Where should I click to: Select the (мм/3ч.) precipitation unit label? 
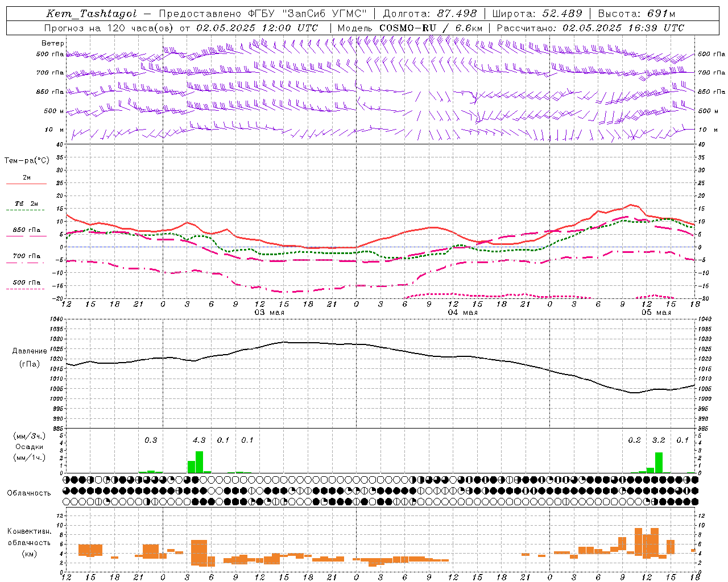click(30, 436)
